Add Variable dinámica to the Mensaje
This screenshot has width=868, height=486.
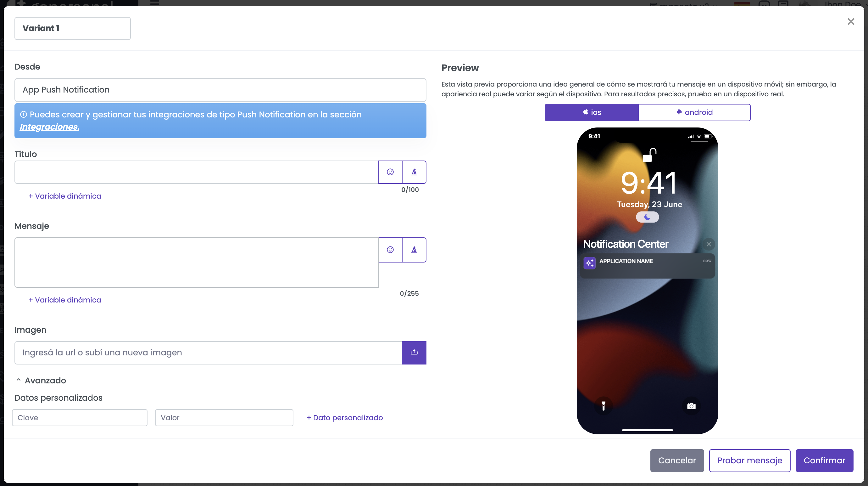[65, 300]
